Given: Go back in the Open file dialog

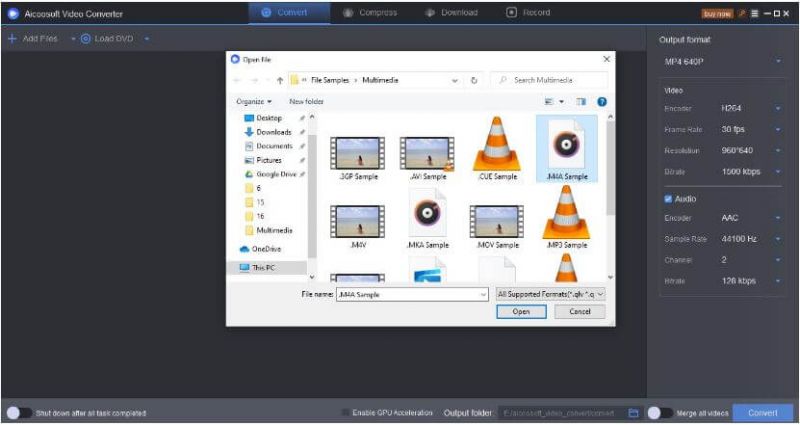Looking at the screenshot, I should (x=237, y=81).
